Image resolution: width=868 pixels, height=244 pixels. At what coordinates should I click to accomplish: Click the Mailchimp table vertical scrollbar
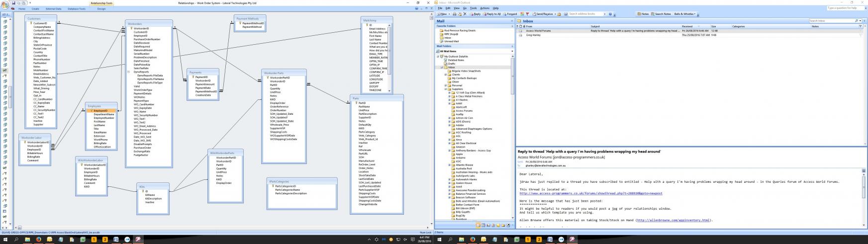click(x=390, y=58)
